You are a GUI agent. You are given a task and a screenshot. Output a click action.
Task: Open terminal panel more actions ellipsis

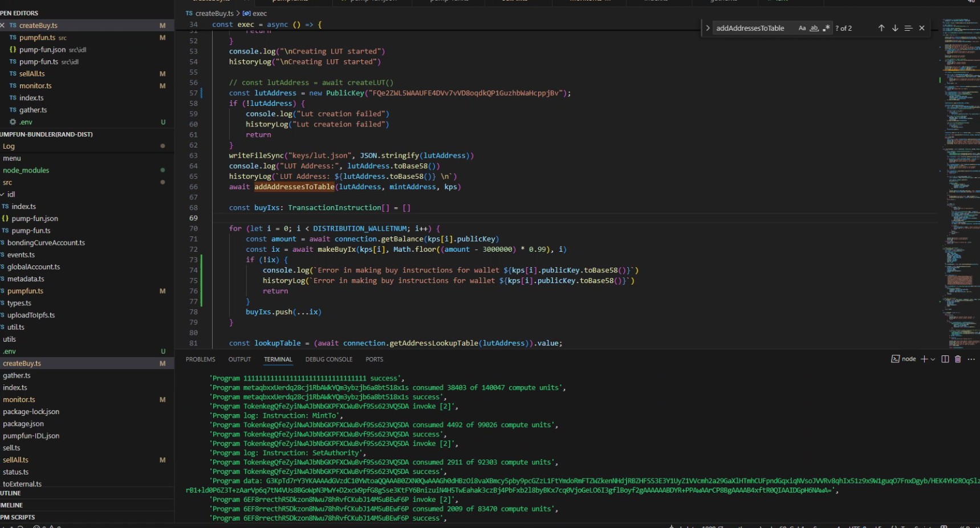coord(971,359)
